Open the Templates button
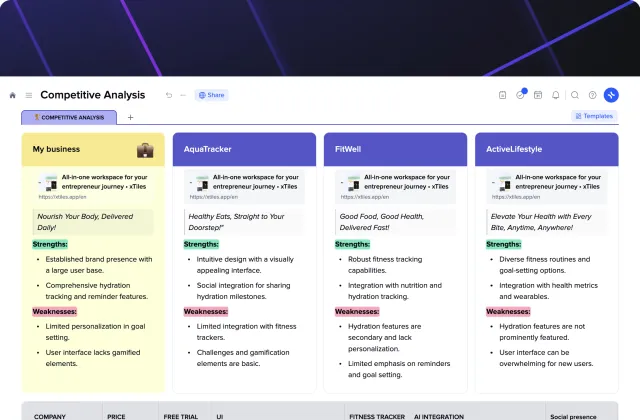640x420 pixels. point(594,116)
